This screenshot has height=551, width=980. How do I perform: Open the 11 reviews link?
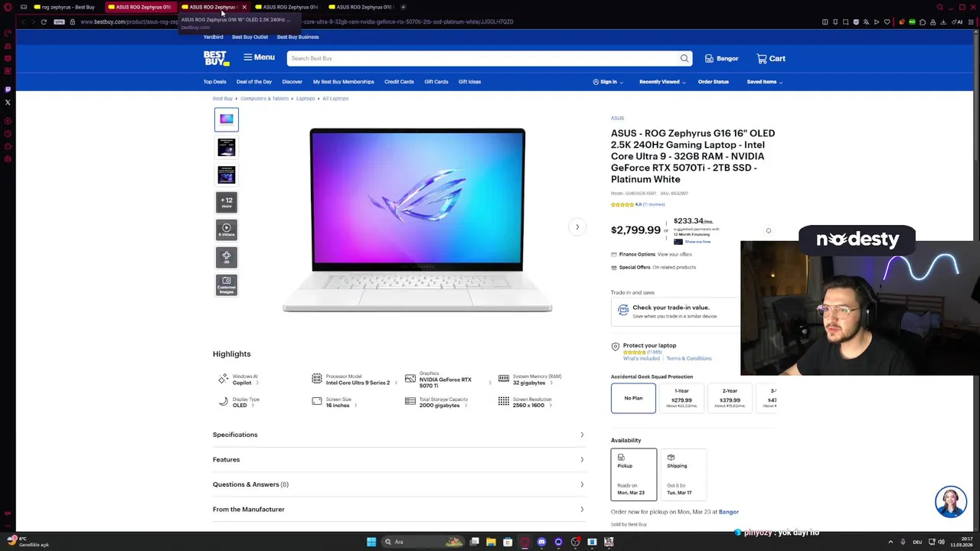pos(654,204)
